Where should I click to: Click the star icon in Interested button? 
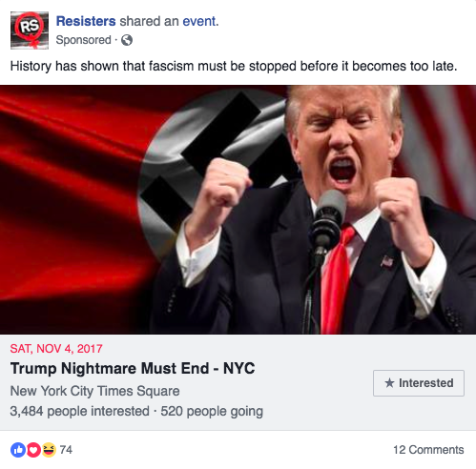point(389,382)
